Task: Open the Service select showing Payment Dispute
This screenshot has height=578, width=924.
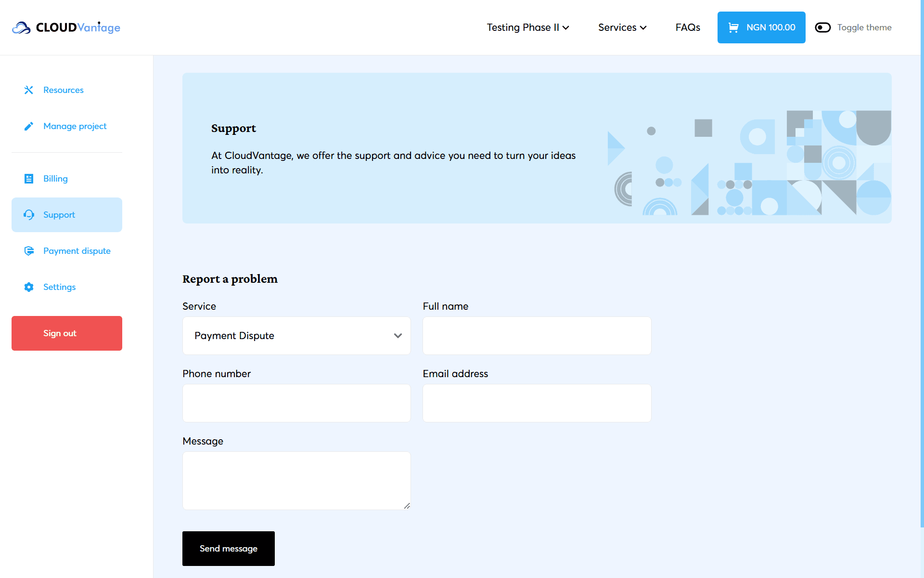Action: pos(296,336)
